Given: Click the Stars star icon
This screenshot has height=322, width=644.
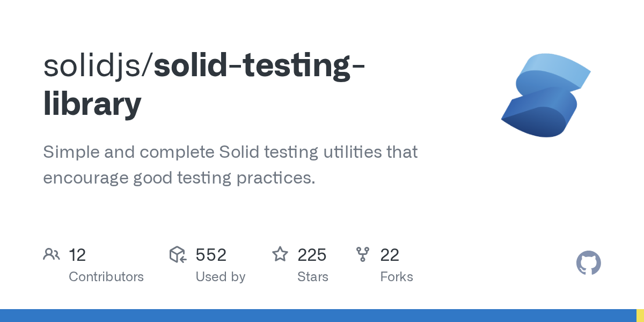Looking at the screenshot, I should point(280,254).
